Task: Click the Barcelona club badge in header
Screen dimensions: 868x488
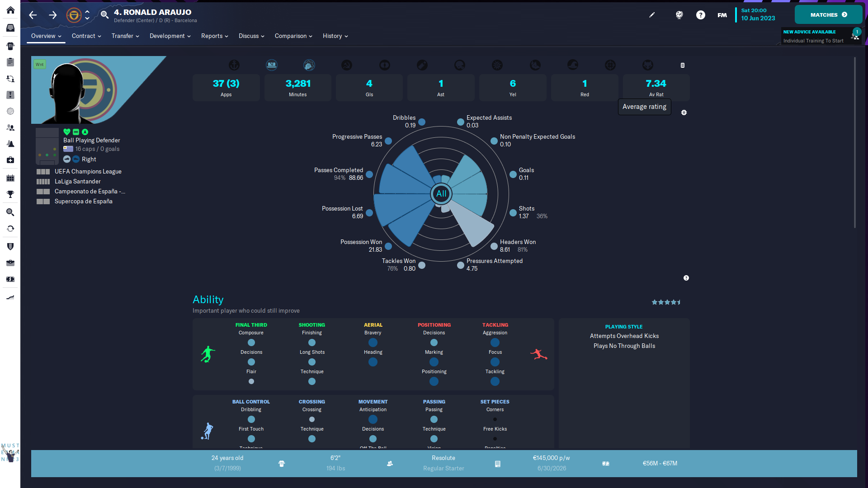Action: (x=74, y=15)
